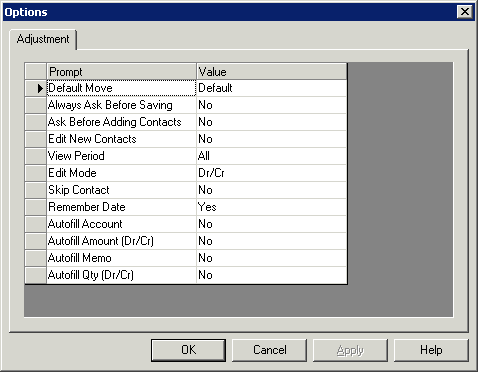The height and width of the screenshot is (372, 478).
Task: Click the Cancel button
Action: 269,350
